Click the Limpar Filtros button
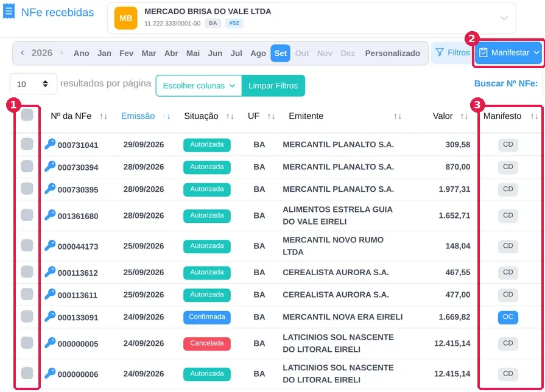The image size is (545, 392). click(273, 86)
